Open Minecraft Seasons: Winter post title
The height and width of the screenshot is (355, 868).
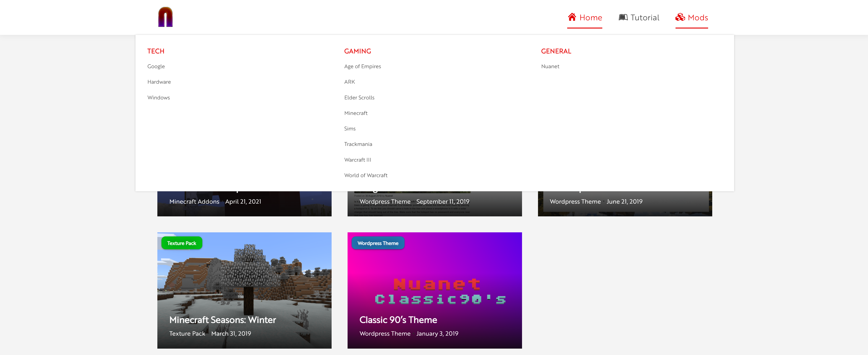click(x=222, y=320)
